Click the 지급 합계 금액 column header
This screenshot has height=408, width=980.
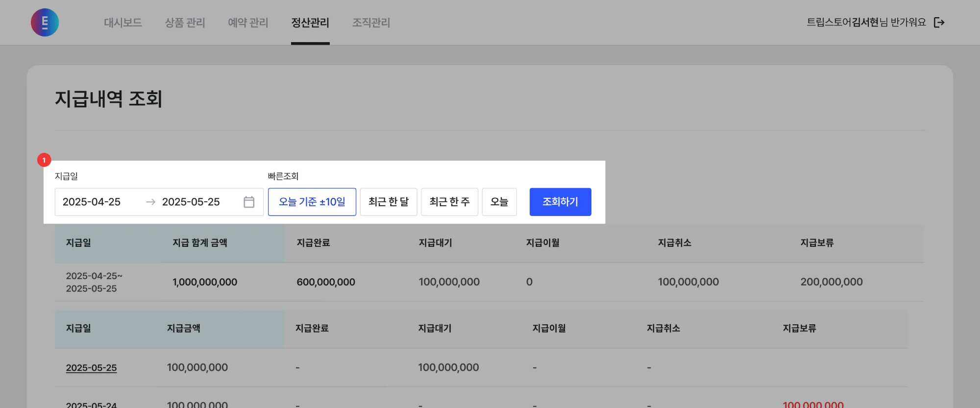(200, 243)
